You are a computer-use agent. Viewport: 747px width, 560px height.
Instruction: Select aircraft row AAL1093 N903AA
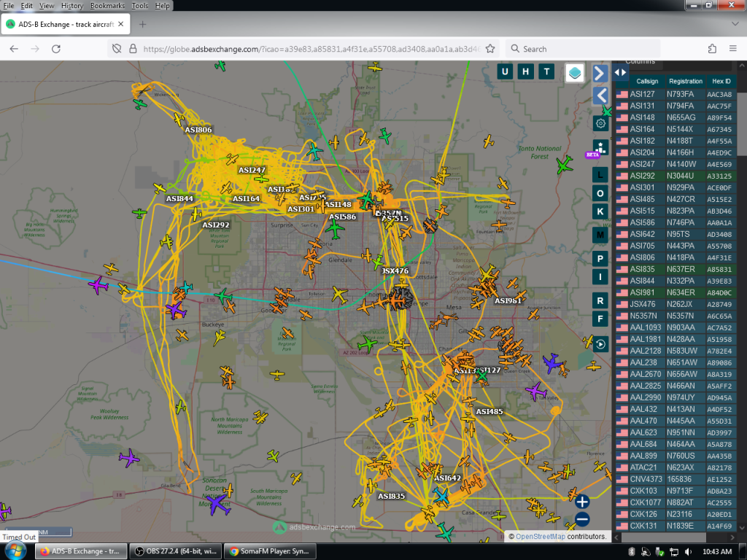coord(676,327)
